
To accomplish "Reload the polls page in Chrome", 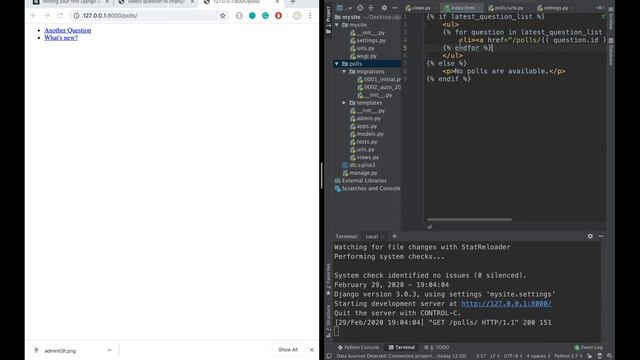I will (60, 16).
